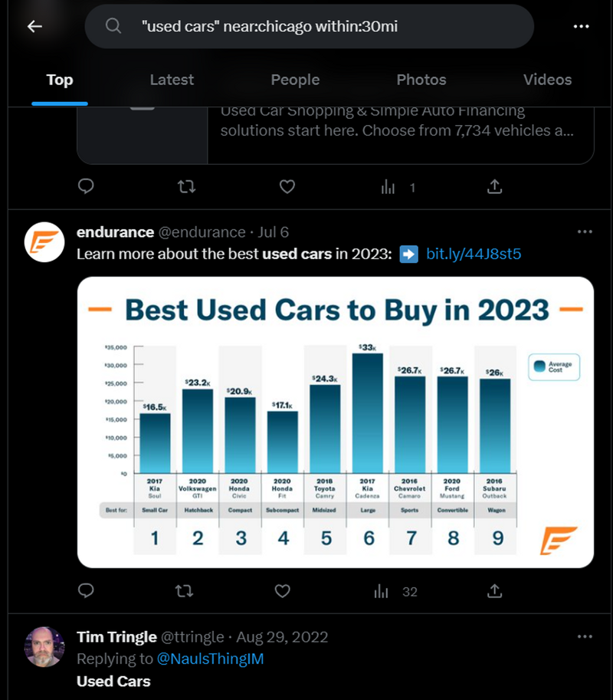Click the search query input field
This screenshot has height=700, width=613.
[309, 26]
